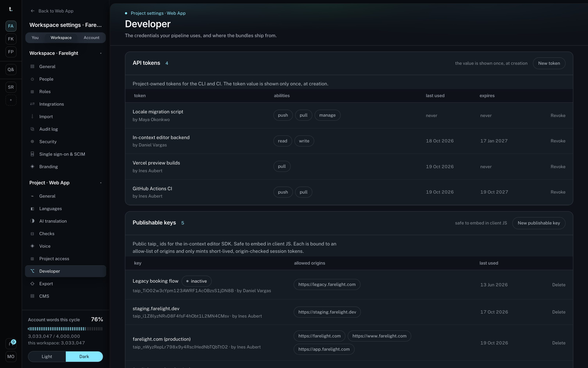Open Project access settings
Viewport: 588px width, 368px height.
point(66,259)
